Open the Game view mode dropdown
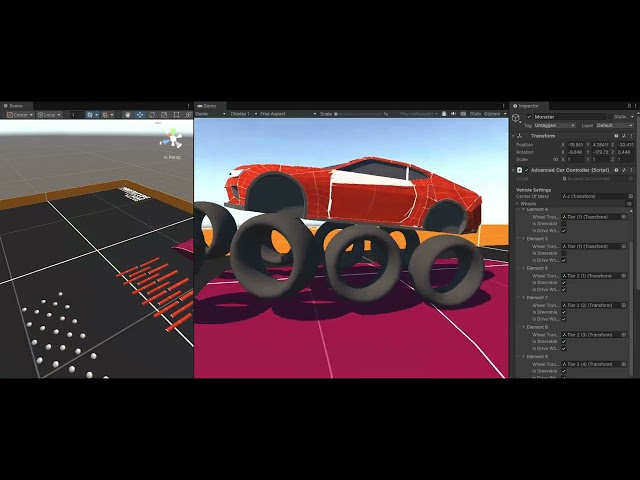This screenshot has width=640, height=480. pos(211,114)
